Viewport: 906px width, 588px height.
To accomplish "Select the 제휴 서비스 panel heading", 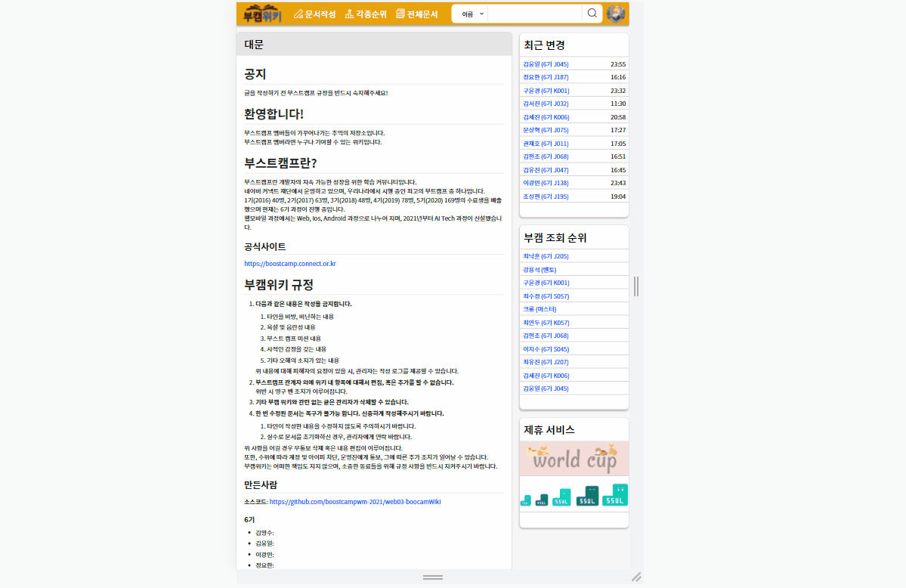I will coord(549,429).
